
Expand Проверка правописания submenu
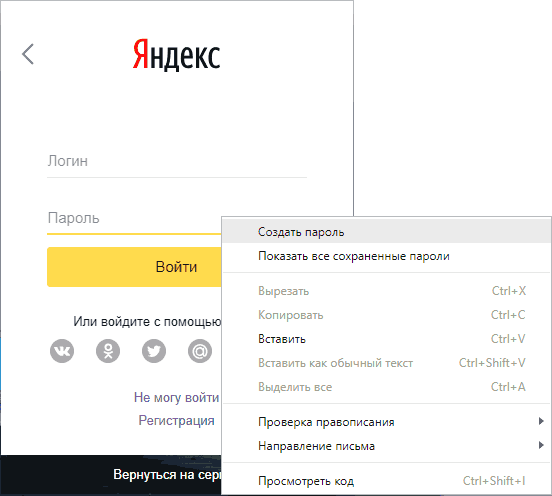[x=387, y=422]
